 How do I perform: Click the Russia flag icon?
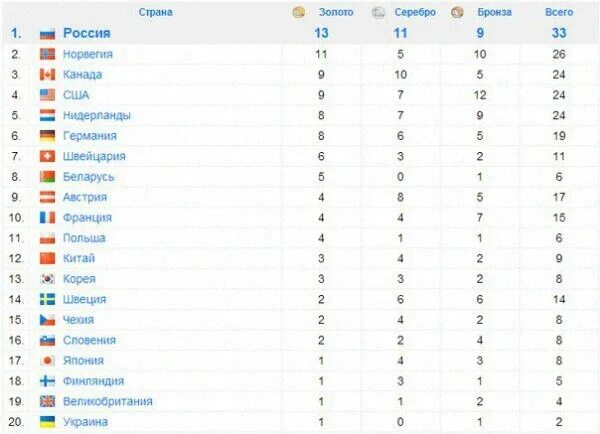click(47, 34)
